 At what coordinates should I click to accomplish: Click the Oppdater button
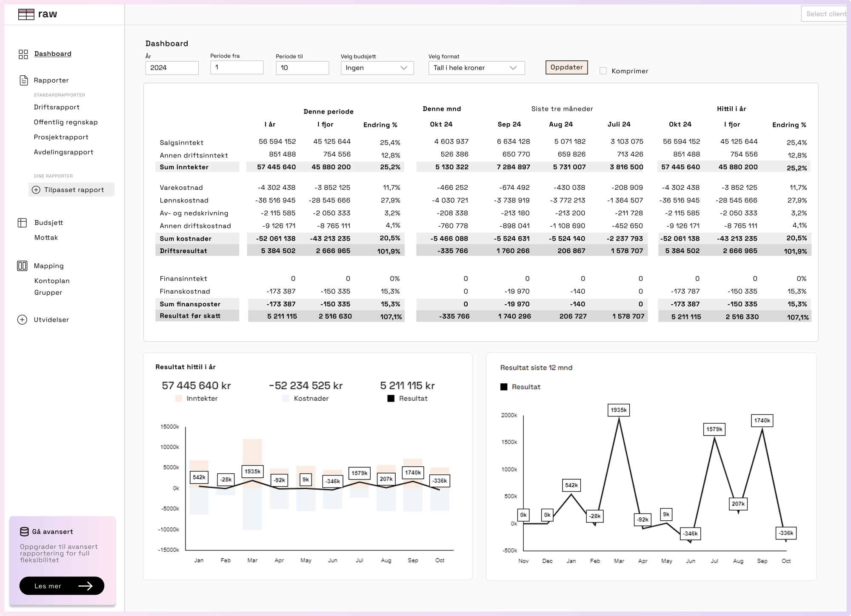coord(566,67)
